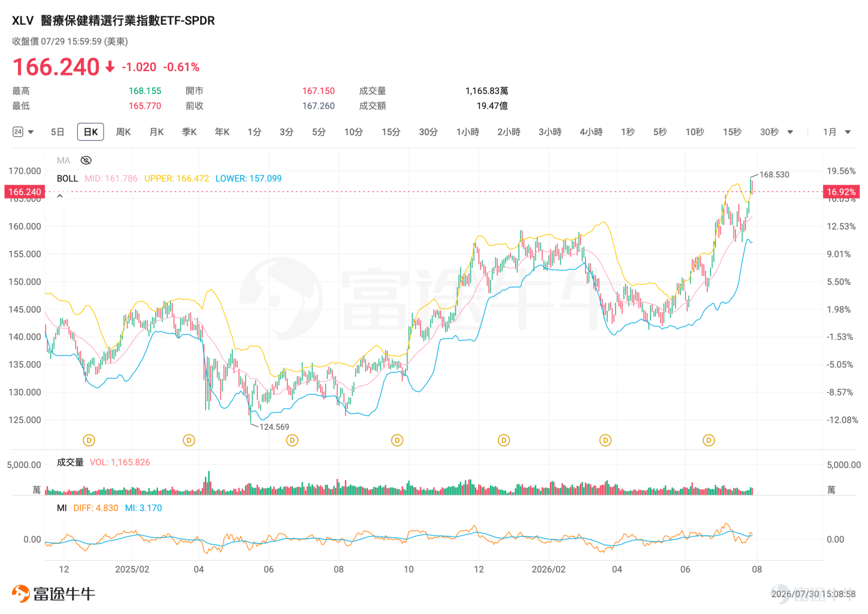Click the VOL: 1,165.826 value
The width and height of the screenshot is (868, 614).
(120, 463)
